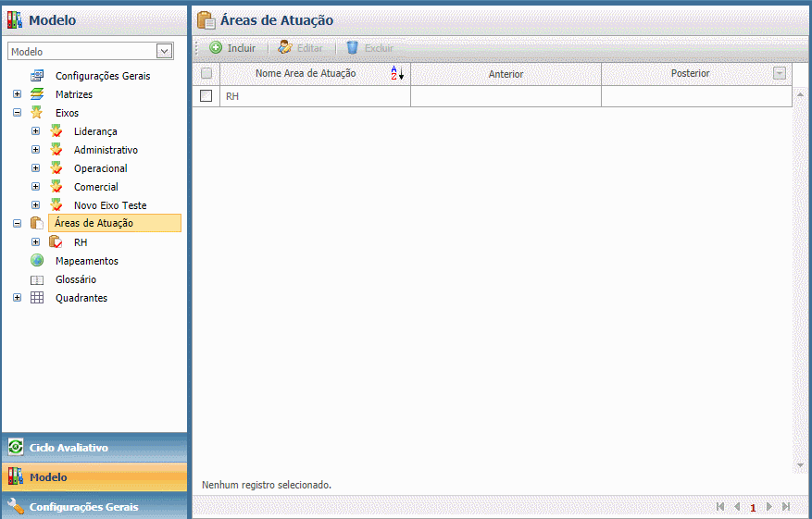This screenshot has width=812, height=519.
Task: Check the RH row checkbox
Action: 206,95
